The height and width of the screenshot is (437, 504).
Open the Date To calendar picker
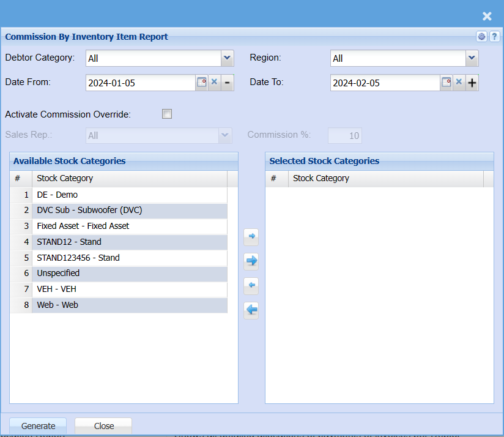446,83
